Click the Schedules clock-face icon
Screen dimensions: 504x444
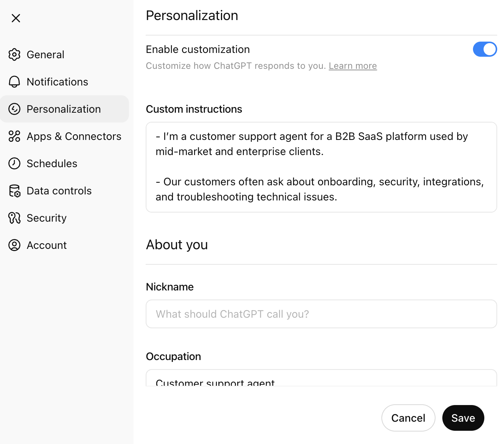coord(14,163)
